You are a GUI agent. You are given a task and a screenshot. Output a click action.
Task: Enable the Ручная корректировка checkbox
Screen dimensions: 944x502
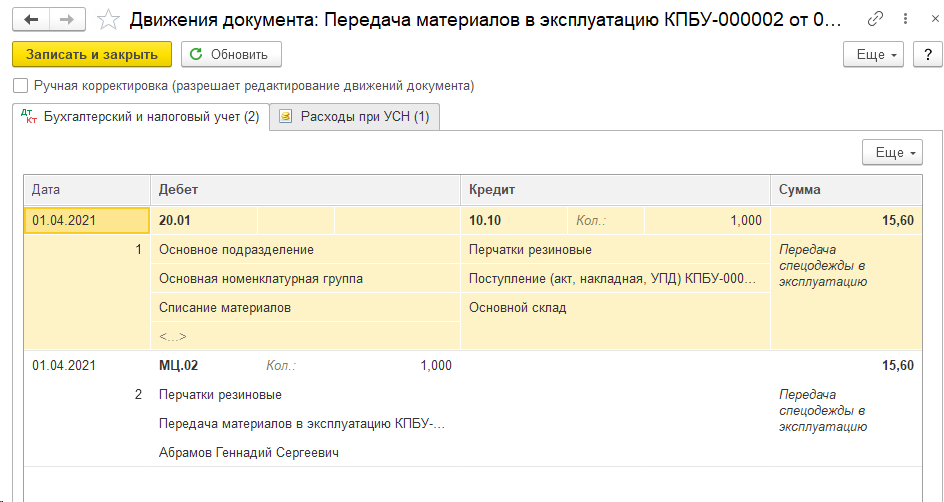[21, 86]
